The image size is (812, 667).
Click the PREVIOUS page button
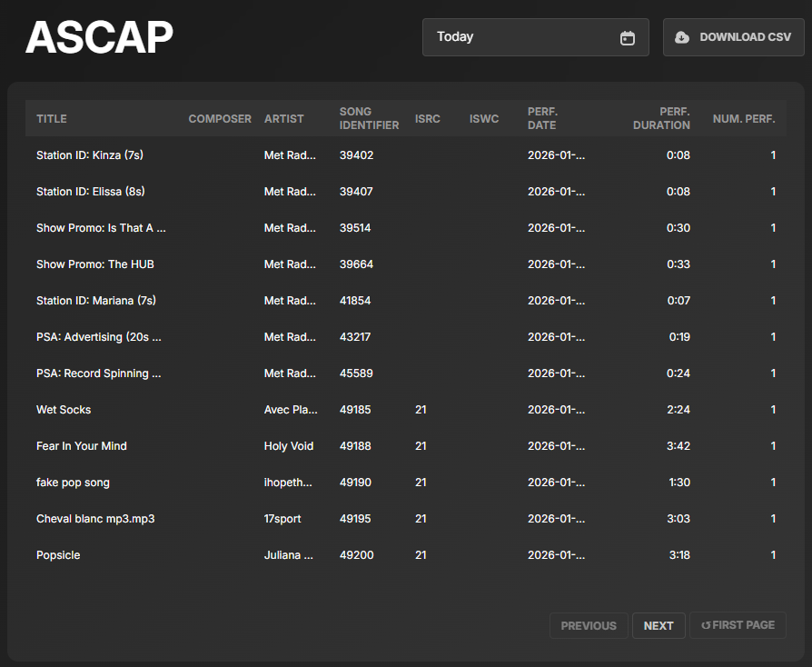click(589, 625)
